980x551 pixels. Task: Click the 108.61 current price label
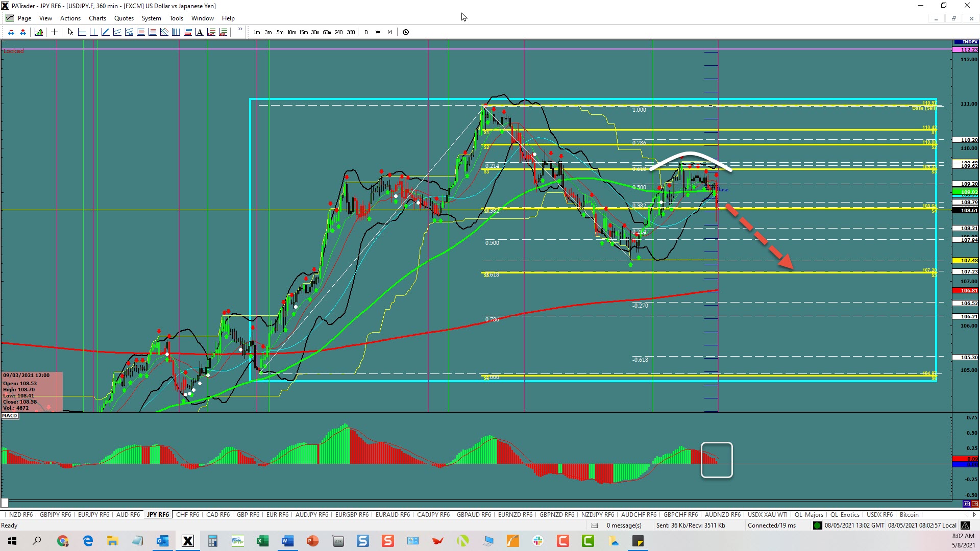click(x=966, y=210)
